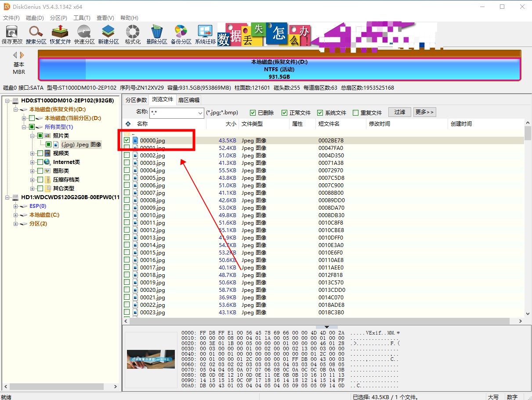Open the 帮助(H) menu
The height and width of the screenshot is (400, 532).
click(x=129, y=18)
